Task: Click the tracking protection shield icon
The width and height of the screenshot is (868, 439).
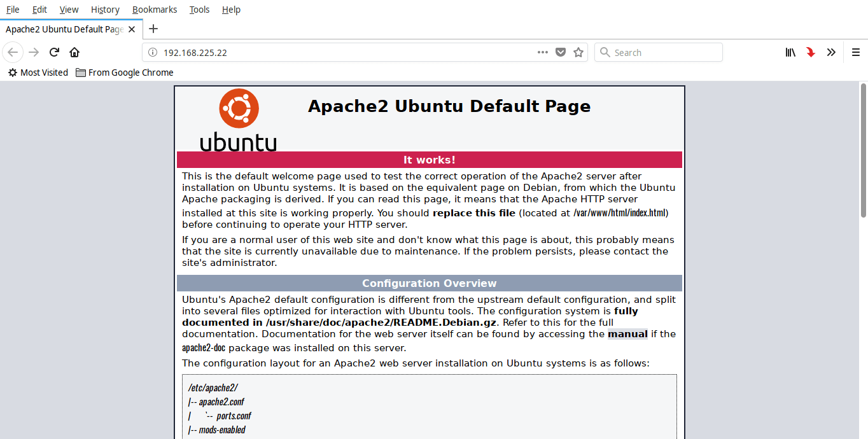Action: (x=560, y=52)
